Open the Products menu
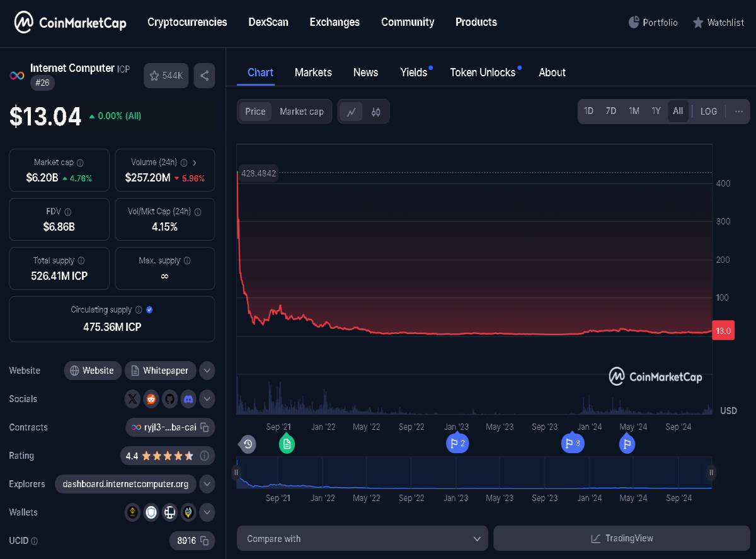Screen dimensions: 756x559 pos(476,22)
